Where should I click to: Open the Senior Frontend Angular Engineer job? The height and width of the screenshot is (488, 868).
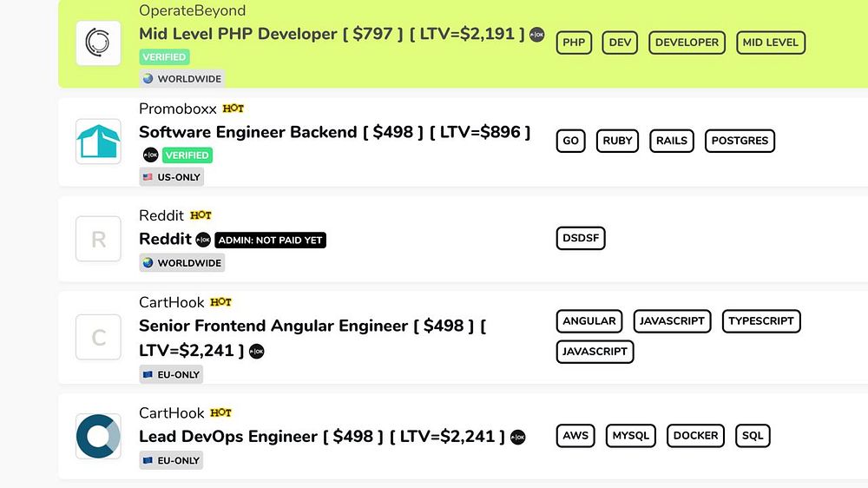point(312,338)
